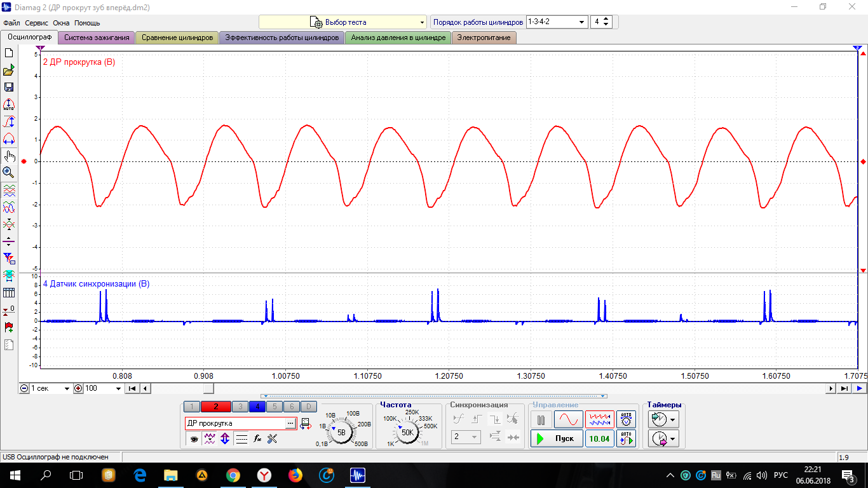868x488 pixels.
Task: Select the multi-waveform mode button
Action: pyautogui.click(x=600, y=419)
